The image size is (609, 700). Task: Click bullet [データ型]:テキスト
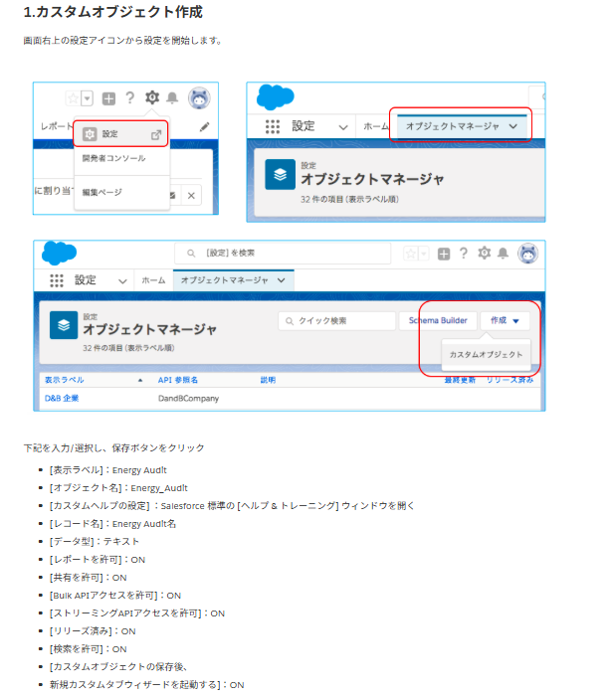click(x=95, y=542)
